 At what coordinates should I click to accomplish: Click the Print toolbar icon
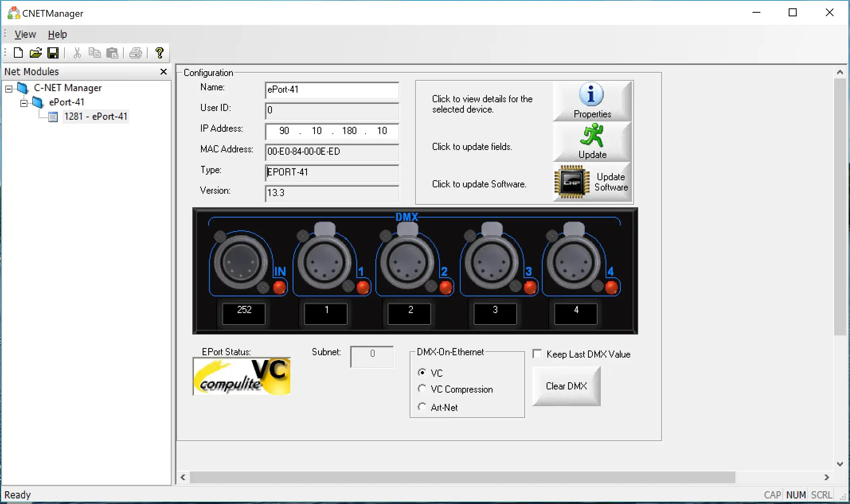click(136, 53)
